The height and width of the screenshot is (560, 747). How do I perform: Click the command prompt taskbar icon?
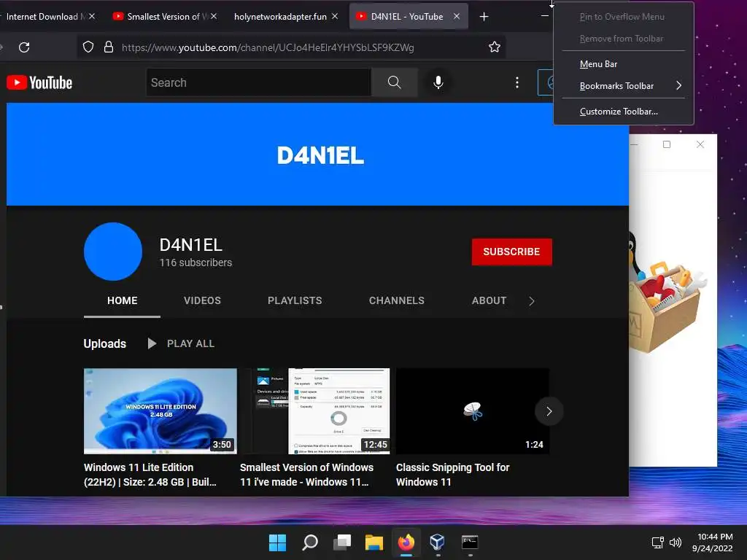tap(470, 542)
